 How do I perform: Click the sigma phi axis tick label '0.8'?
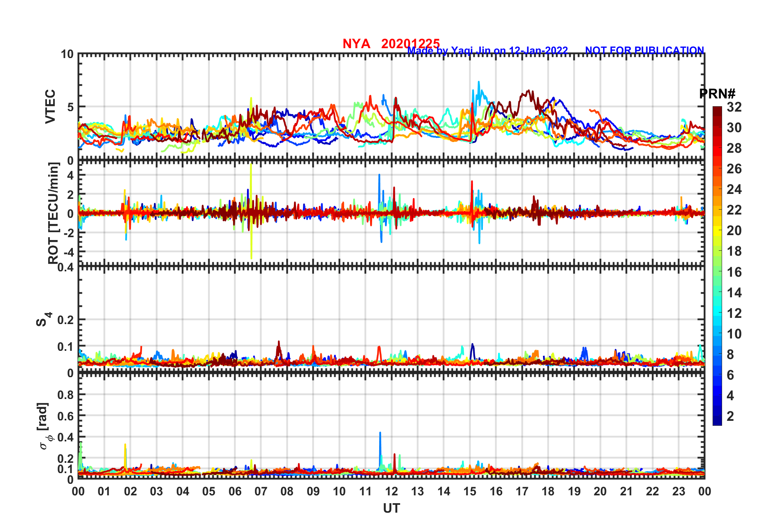click(65, 395)
